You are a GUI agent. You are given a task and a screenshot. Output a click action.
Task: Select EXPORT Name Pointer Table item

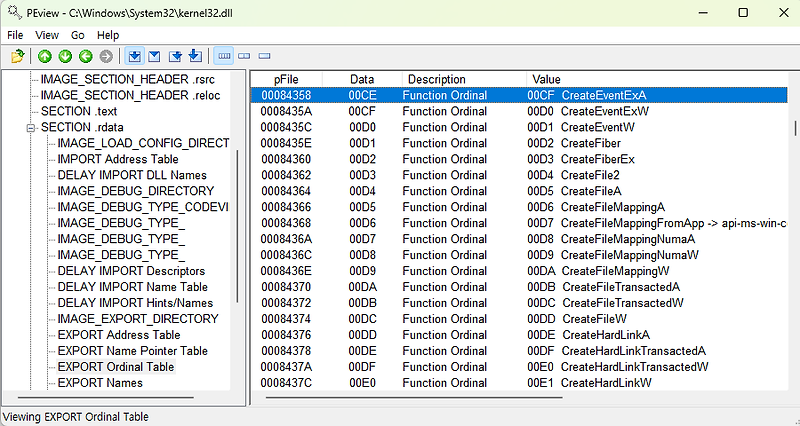[x=133, y=350]
